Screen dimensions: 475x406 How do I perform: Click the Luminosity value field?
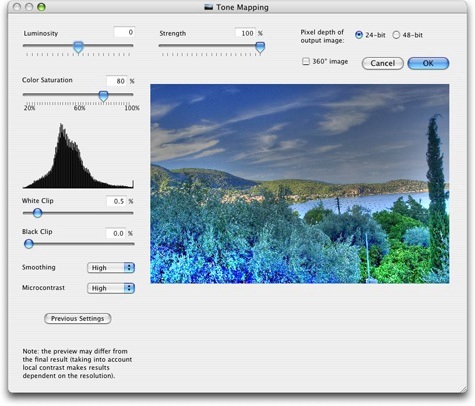pos(124,32)
